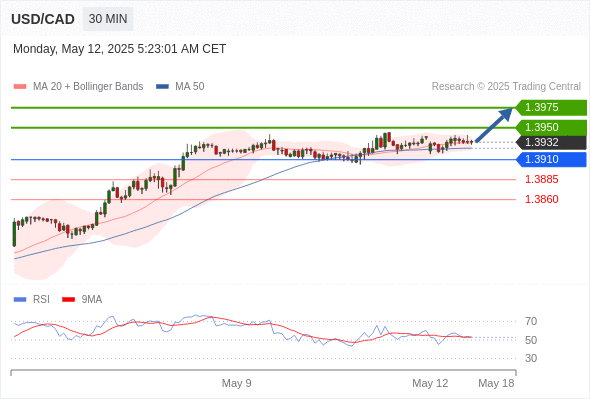Click the red MA 20 legend swatch

(20, 87)
